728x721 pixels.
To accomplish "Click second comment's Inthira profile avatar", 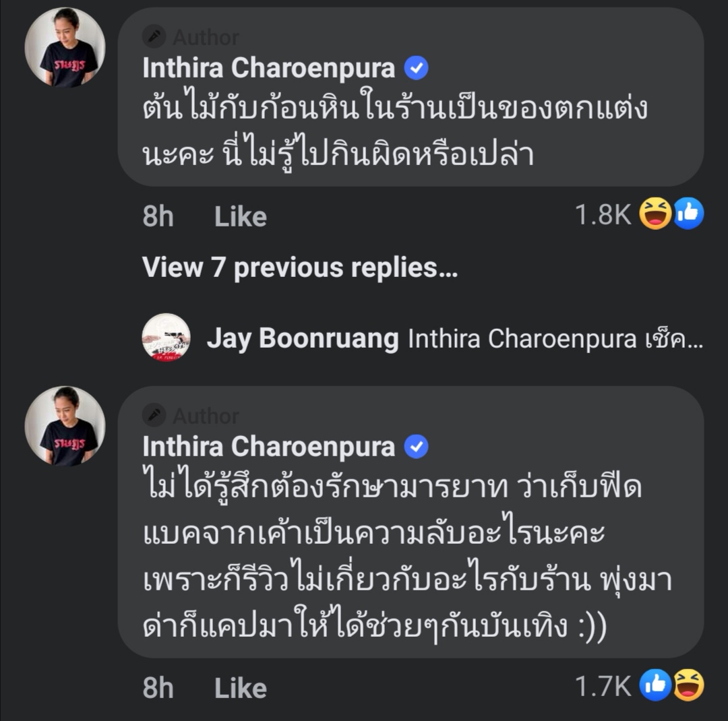I will [65, 426].
